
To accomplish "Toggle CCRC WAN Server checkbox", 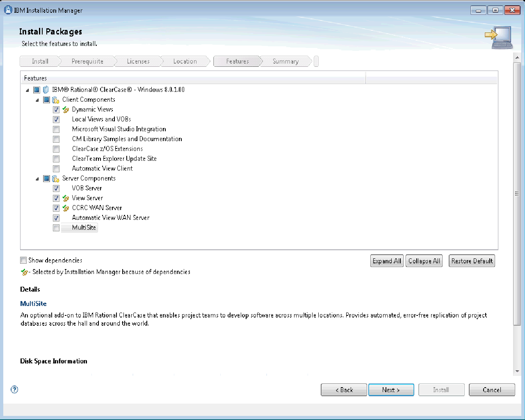I will click(x=56, y=208).
